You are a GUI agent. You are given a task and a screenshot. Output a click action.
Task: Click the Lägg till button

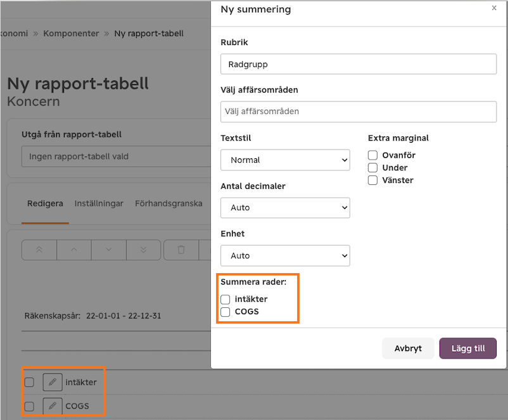pyautogui.click(x=468, y=348)
